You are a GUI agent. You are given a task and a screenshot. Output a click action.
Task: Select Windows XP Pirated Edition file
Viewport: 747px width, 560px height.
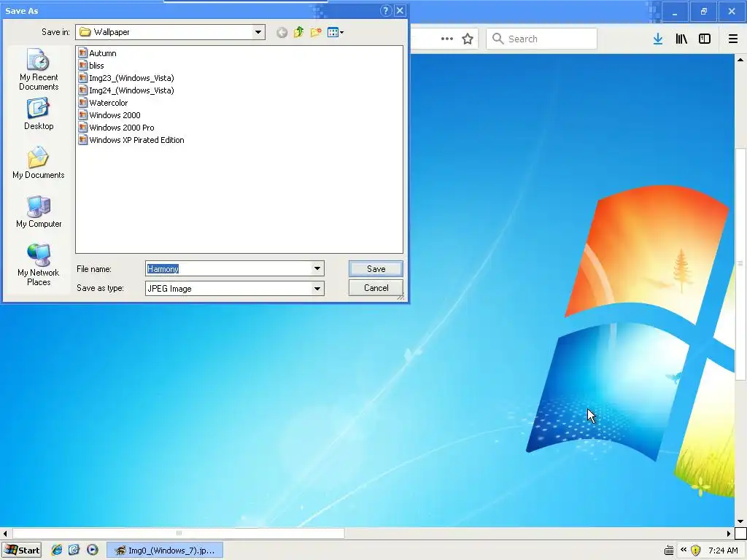pos(131,139)
